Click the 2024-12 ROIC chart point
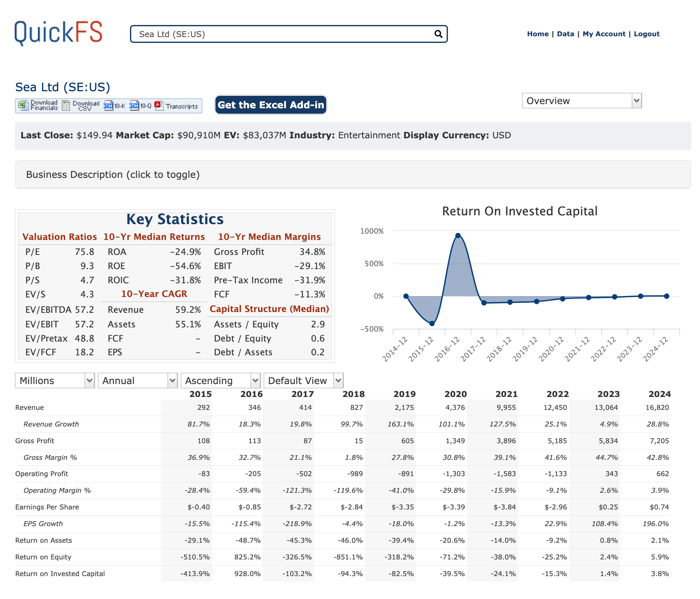Image resolution: width=700 pixels, height=599 pixels. 667,296
